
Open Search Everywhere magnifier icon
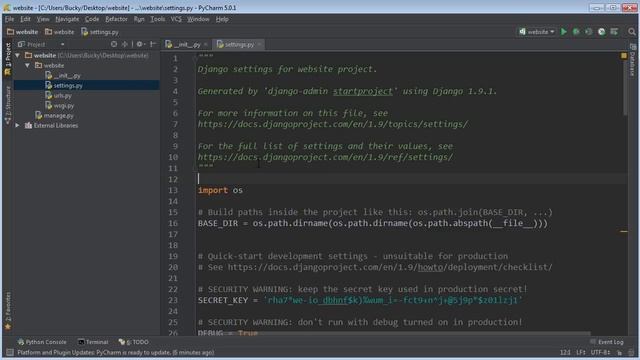point(632,32)
